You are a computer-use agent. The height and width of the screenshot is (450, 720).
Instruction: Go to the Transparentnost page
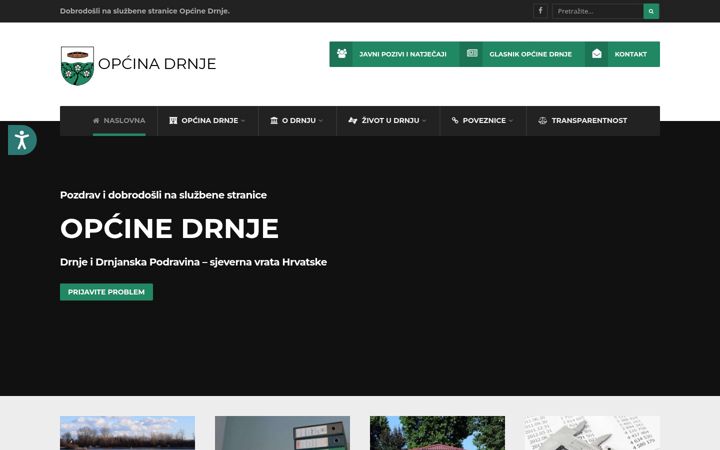click(x=589, y=120)
